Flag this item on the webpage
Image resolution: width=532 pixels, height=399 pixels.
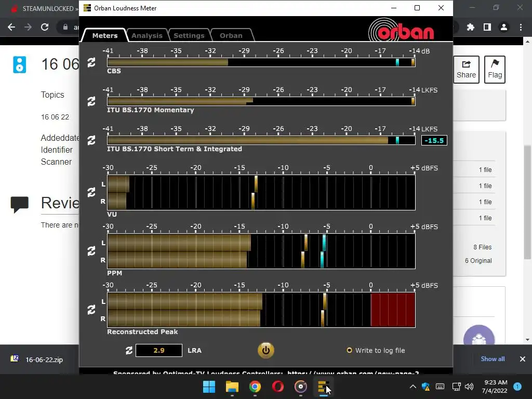click(495, 70)
